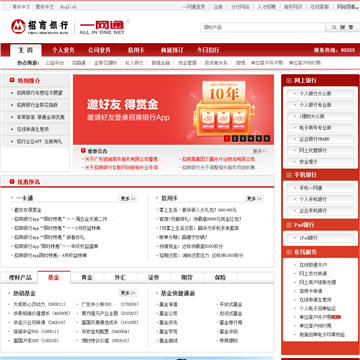
Task: Click the 注册 register link
Action: 218,7
